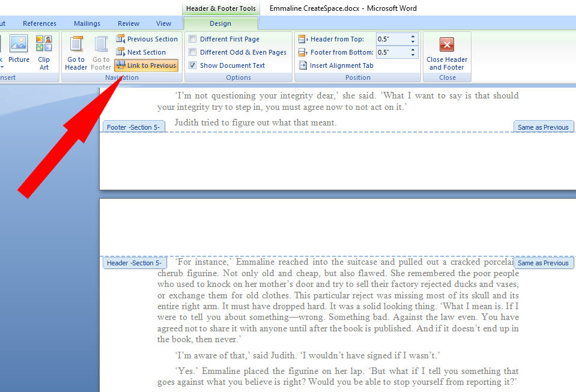This screenshot has height=392, width=576.
Task: Click the Footer from Bottom input field
Action: click(392, 52)
